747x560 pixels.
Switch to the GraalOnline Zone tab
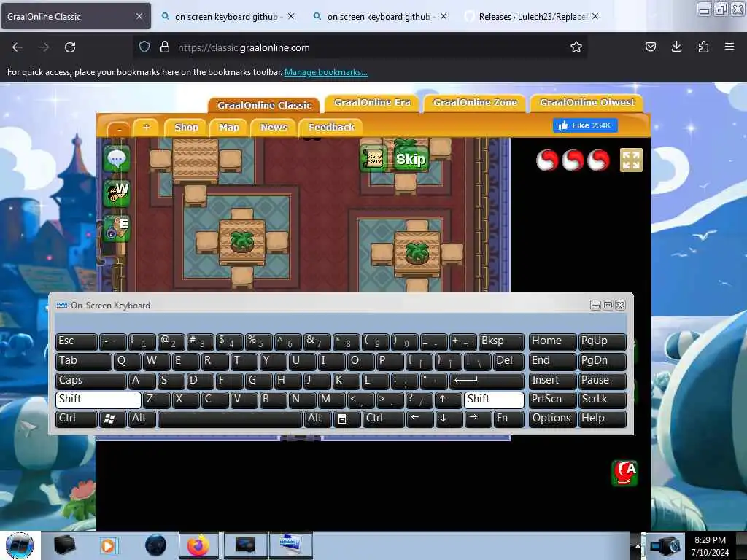tap(474, 102)
